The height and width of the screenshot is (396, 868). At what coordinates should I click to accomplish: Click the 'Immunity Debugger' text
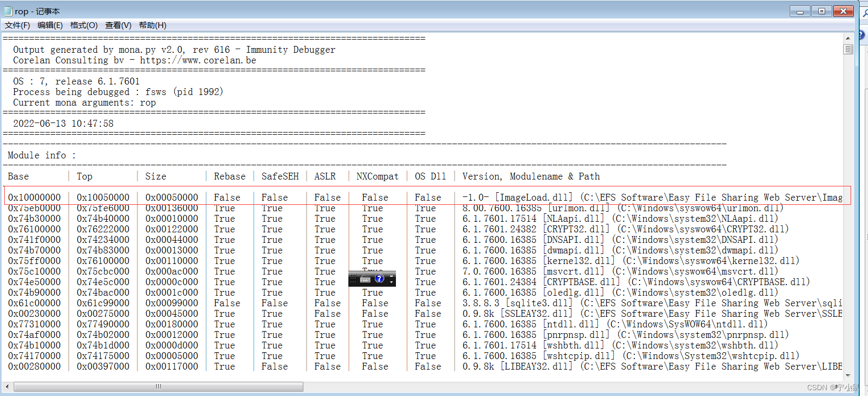pyautogui.click(x=291, y=50)
